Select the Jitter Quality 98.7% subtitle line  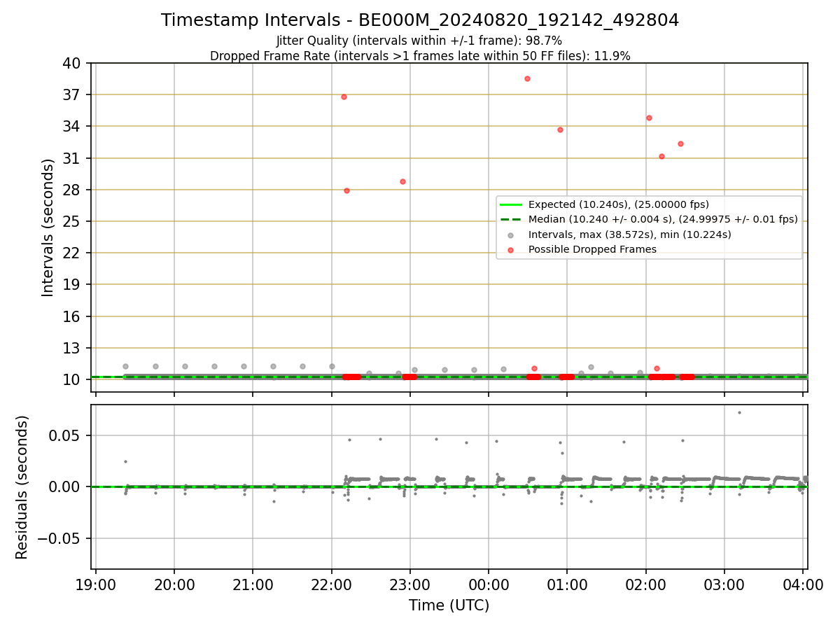pos(419,41)
